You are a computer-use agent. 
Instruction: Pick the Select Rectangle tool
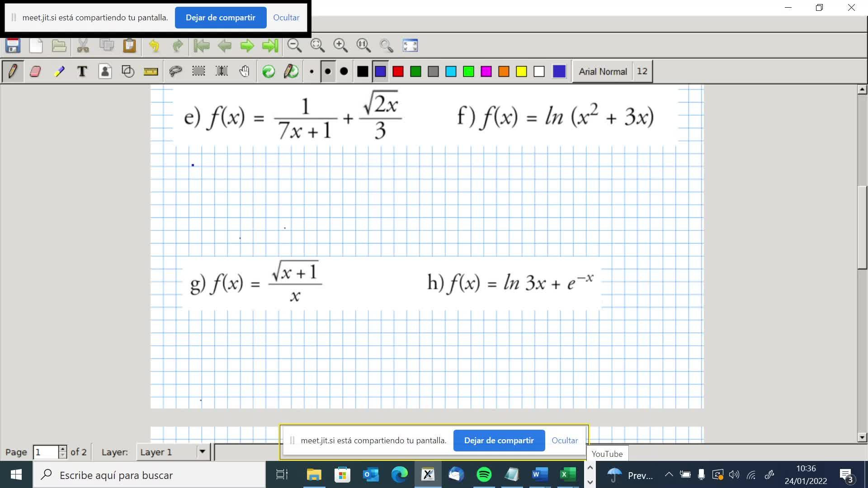tap(198, 71)
